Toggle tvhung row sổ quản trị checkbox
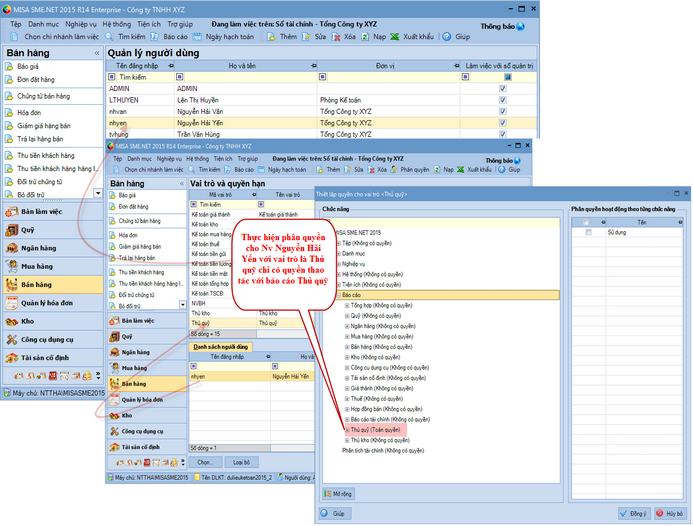 (503, 134)
